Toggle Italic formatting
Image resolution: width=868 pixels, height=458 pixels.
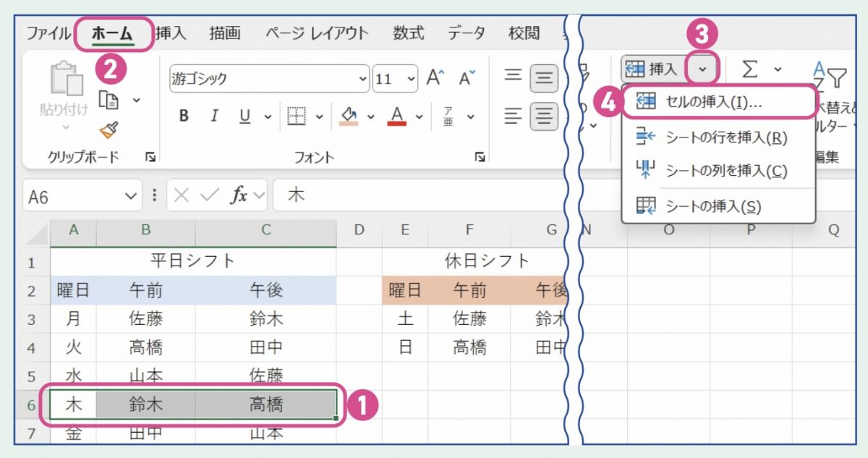214,116
